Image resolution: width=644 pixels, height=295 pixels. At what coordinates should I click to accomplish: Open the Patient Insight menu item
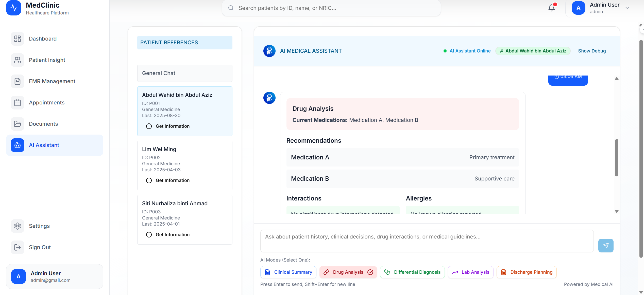[x=47, y=60]
